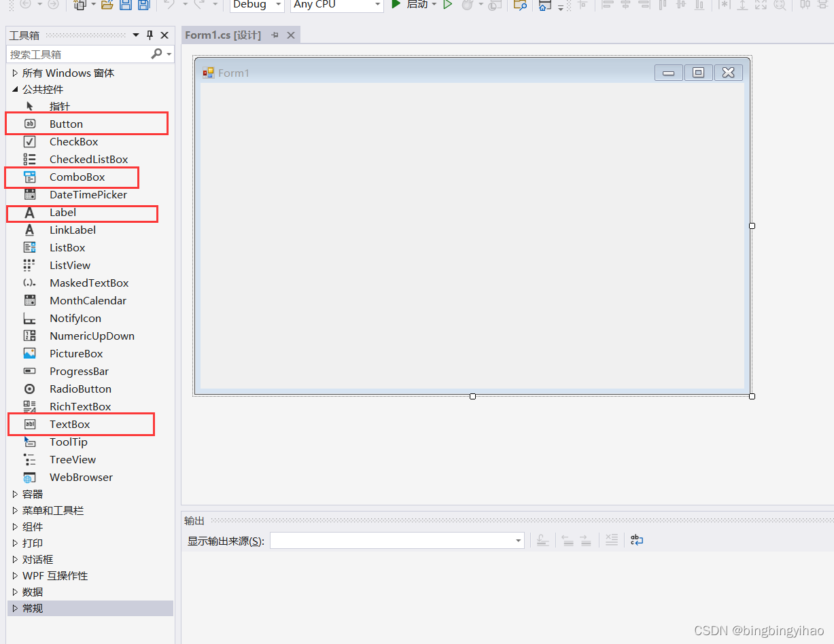The width and height of the screenshot is (834, 644).
Task: Pick the TreeView control from toolbox
Action: pyautogui.click(x=89, y=459)
